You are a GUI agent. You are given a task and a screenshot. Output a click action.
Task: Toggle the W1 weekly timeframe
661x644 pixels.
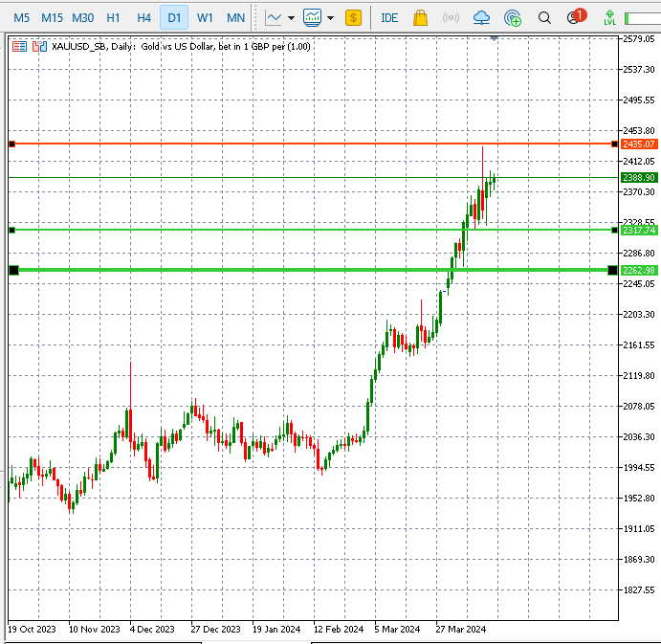coord(205,17)
